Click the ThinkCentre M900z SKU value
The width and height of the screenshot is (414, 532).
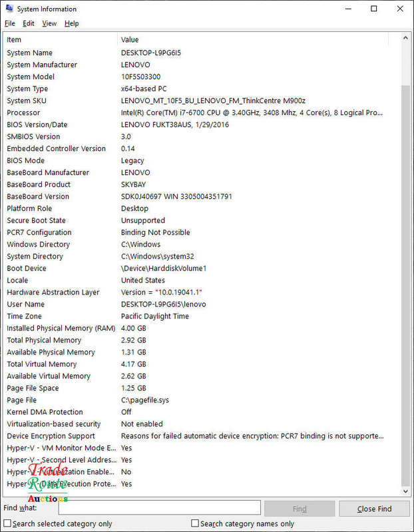pyautogui.click(x=213, y=100)
